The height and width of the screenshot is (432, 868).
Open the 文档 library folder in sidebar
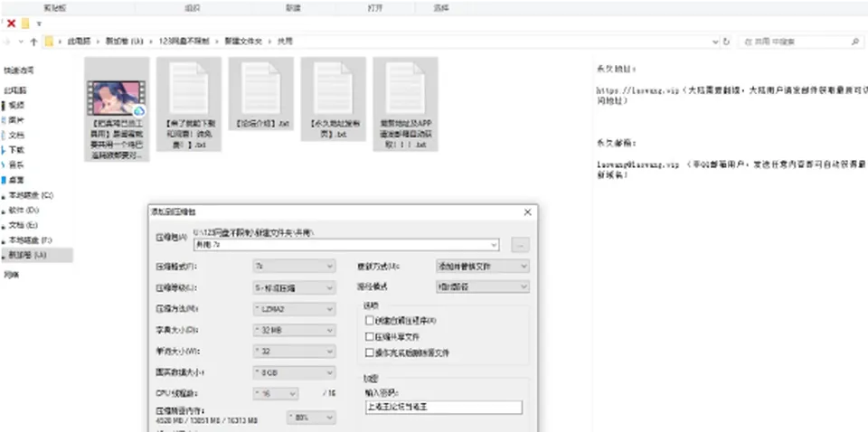click(16, 135)
